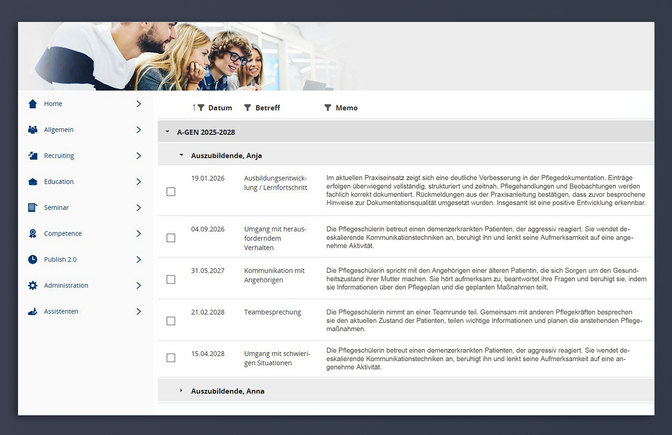The image size is (672, 435).
Task: Click the header banner photo of students
Action: pos(200,57)
